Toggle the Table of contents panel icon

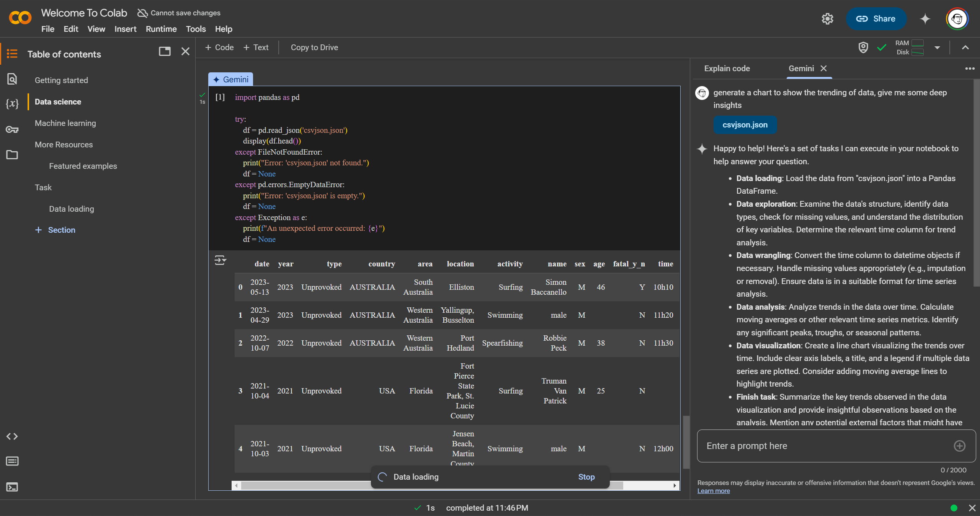(x=12, y=54)
